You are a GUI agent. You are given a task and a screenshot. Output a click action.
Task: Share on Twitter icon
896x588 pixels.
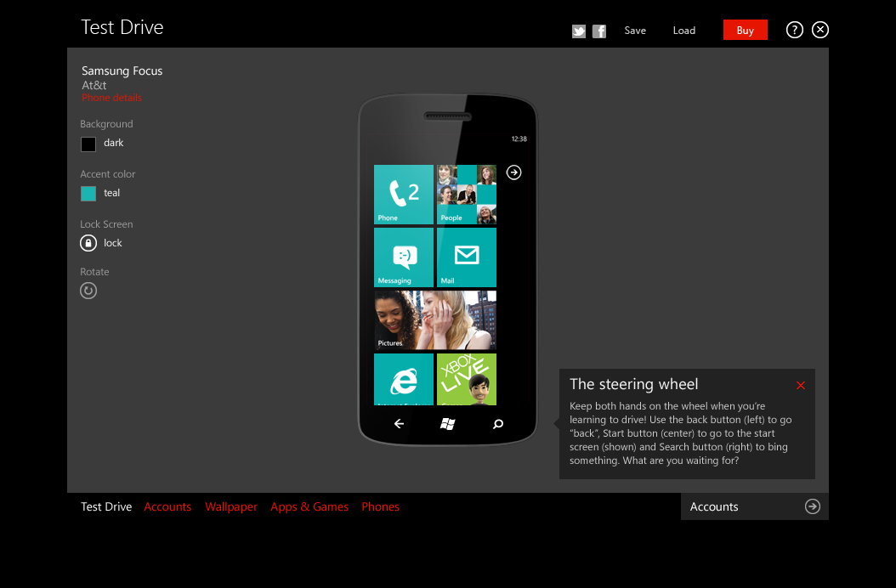579,31
